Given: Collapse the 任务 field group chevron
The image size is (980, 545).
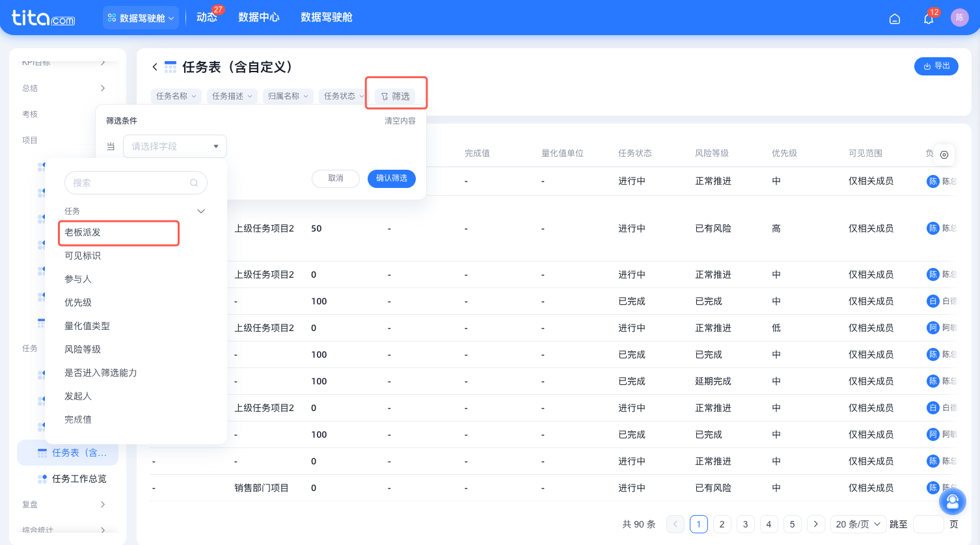Looking at the screenshot, I should [x=201, y=211].
